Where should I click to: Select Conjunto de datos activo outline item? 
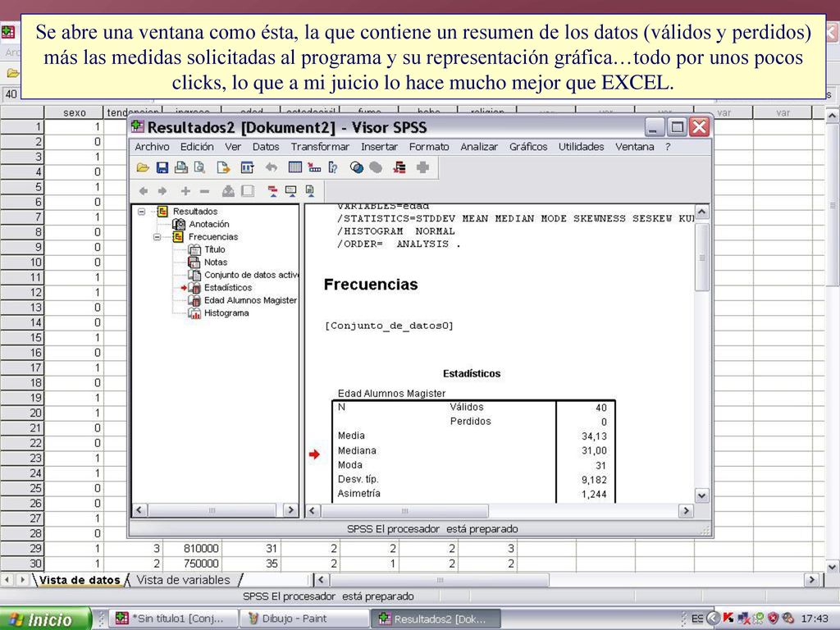click(251, 275)
